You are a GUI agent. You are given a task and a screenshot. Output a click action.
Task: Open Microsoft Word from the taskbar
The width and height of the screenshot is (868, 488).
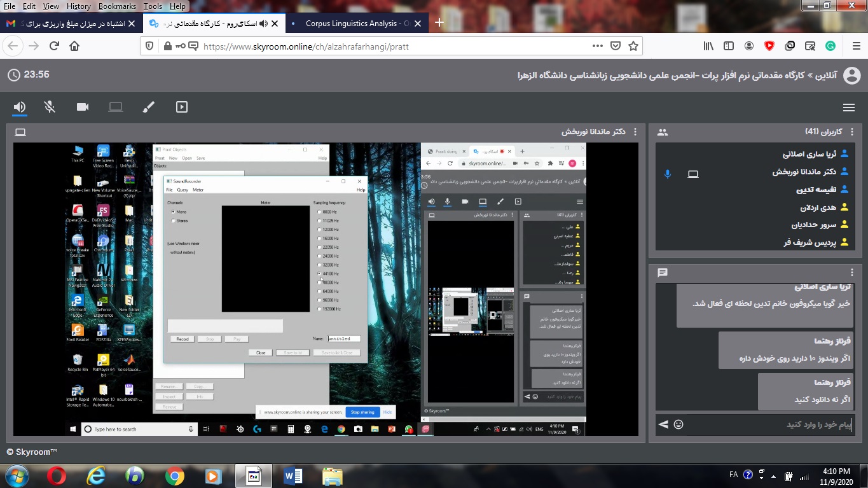click(x=293, y=476)
